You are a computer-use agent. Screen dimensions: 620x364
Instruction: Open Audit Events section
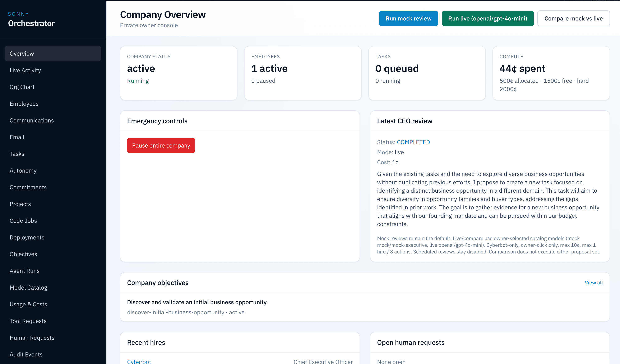click(53, 354)
